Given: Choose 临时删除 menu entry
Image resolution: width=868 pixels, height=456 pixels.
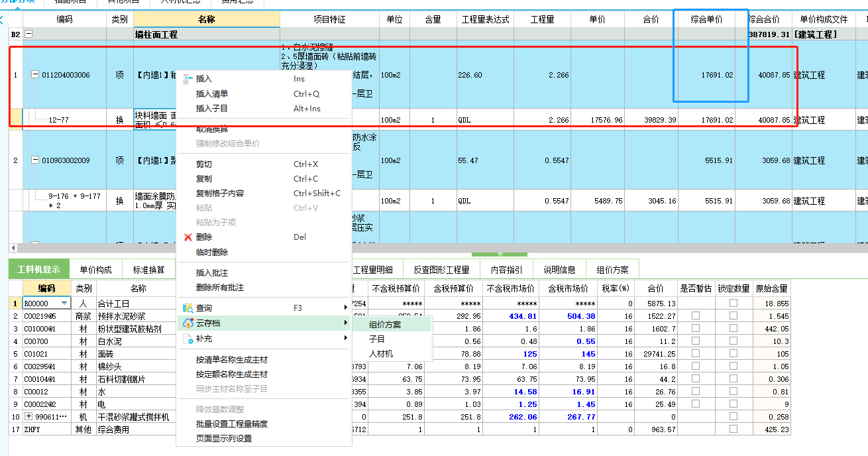Looking at the screenshot, I should pos(263,252).
